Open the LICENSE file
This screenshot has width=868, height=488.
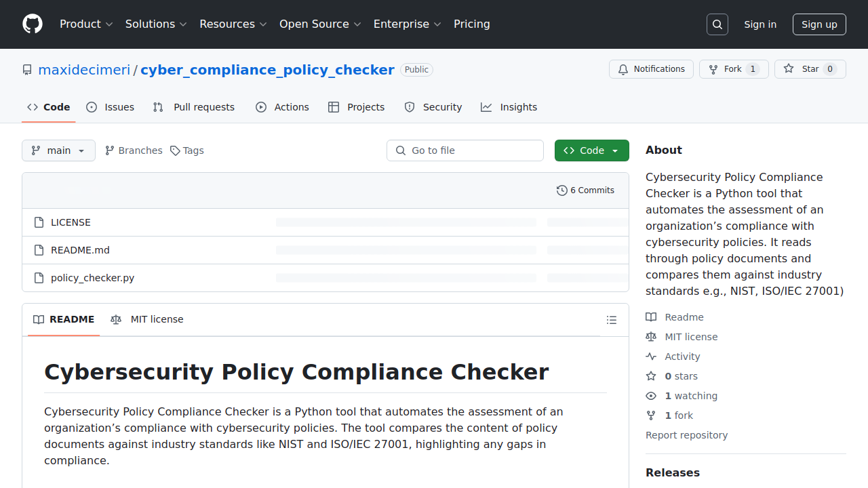tap(71, 222)
